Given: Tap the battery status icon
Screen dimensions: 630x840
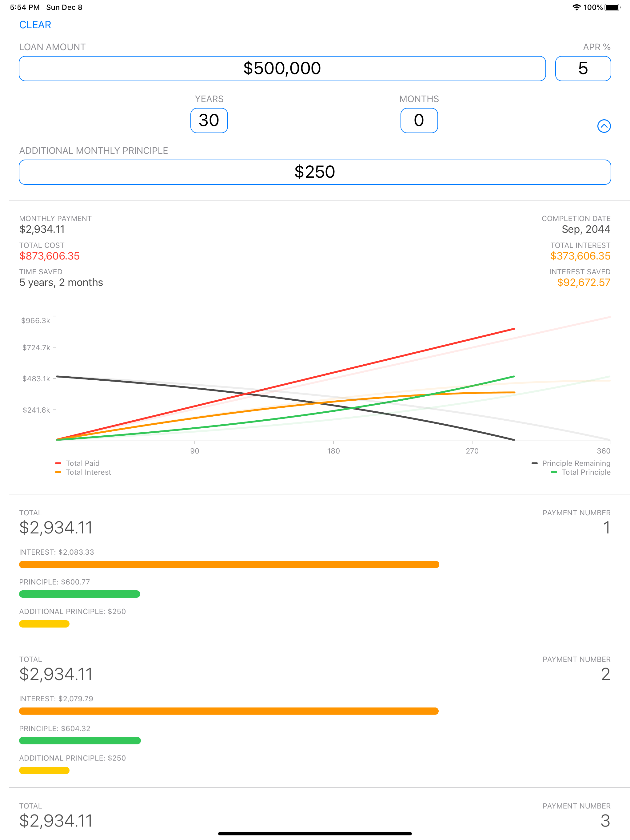Looking at the screenshot, I should [612, 7].
